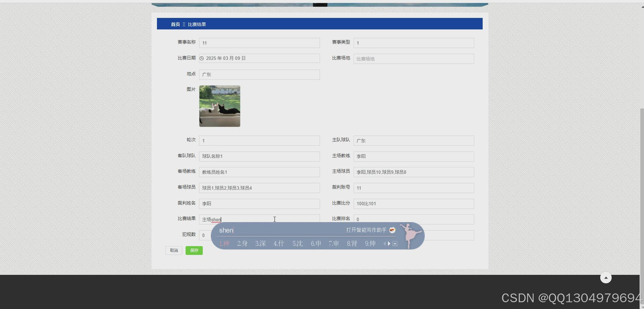Click the 赛事名称 input field

click(x=259, y=43)
